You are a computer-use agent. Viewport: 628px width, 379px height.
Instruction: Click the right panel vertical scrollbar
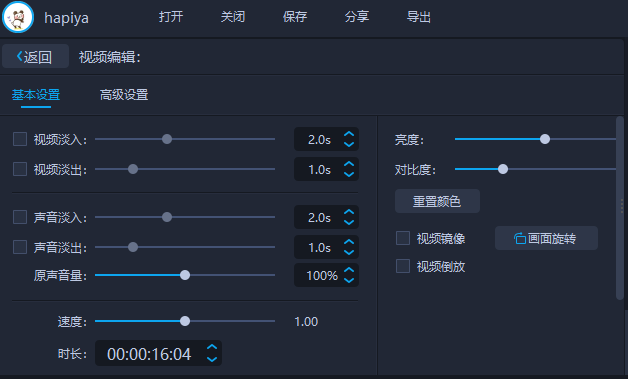(x=620, y=208)
